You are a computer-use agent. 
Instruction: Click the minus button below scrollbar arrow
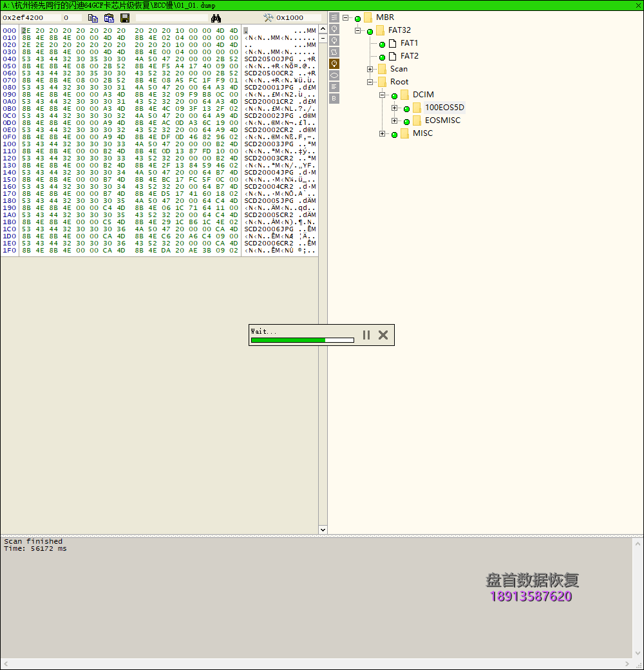point(323,39)
